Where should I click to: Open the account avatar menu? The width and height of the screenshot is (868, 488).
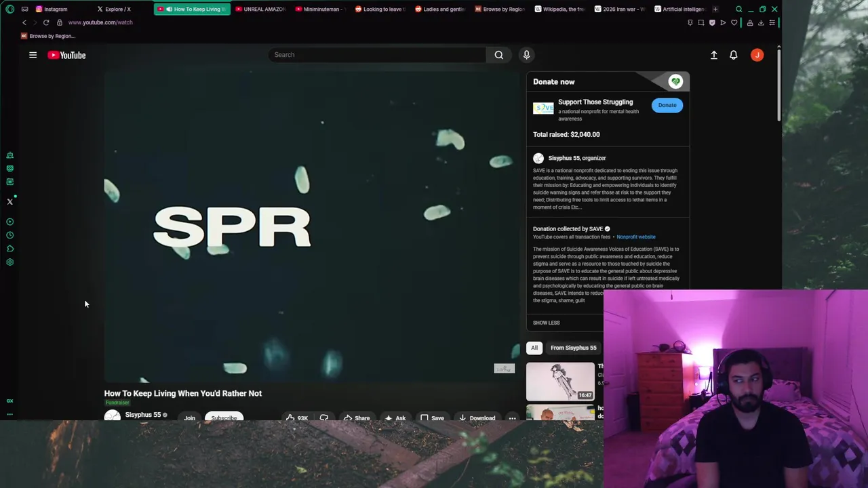[757, 55]
